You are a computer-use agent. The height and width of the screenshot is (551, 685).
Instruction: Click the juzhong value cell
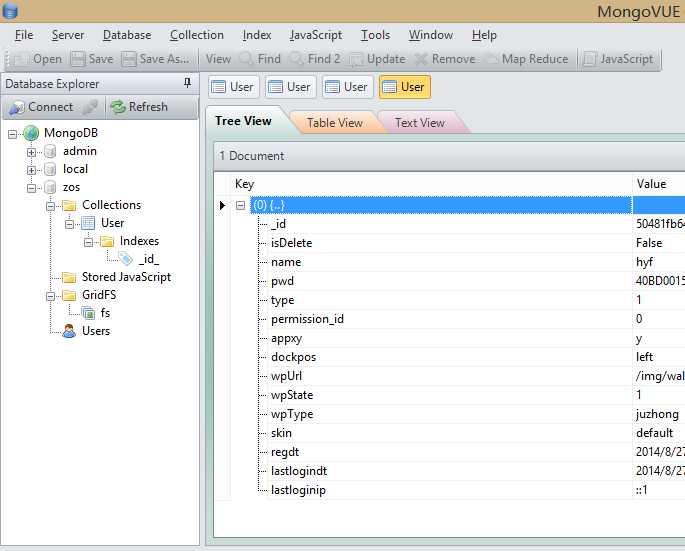tap(657, 414)
